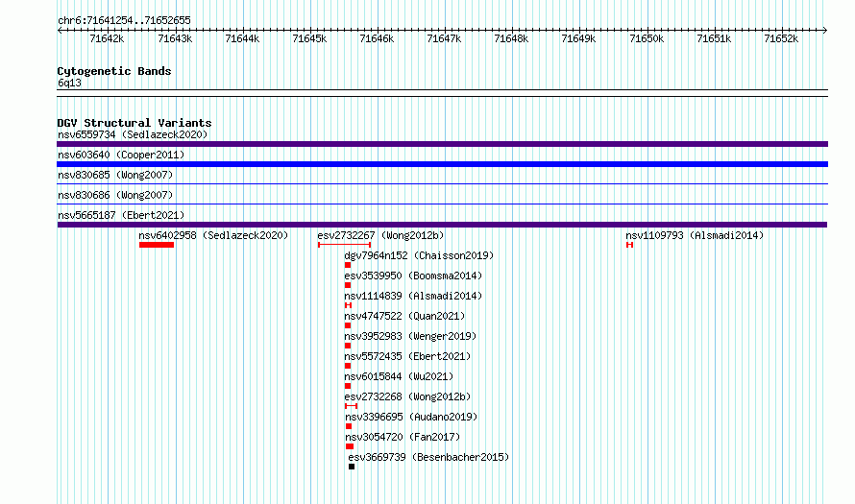The image size is (855, 504).
Task: Open the nsv5572435 (Ebert2021) label
Action: pyautogui.click(x=407, y=356)
